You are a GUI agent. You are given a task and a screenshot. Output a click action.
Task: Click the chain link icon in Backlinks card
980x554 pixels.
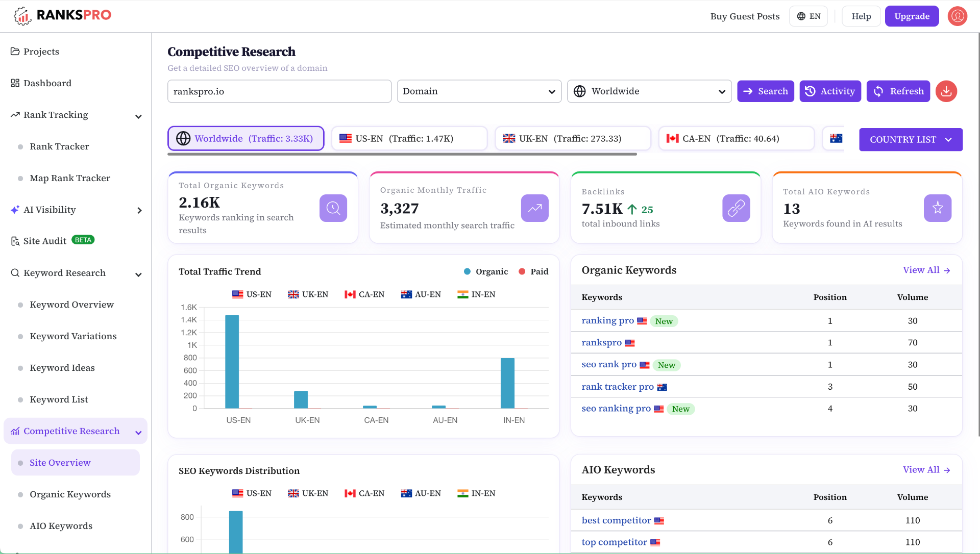click(x=736, y=208)
